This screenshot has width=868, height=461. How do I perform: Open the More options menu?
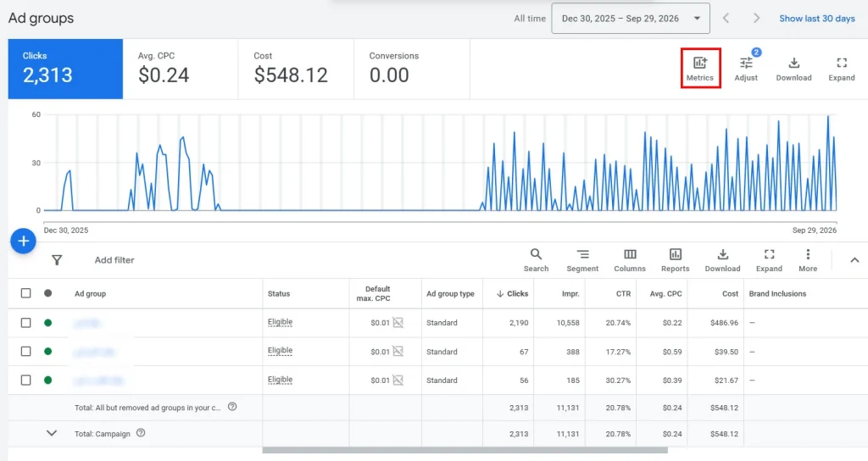[x=808, y=260]
